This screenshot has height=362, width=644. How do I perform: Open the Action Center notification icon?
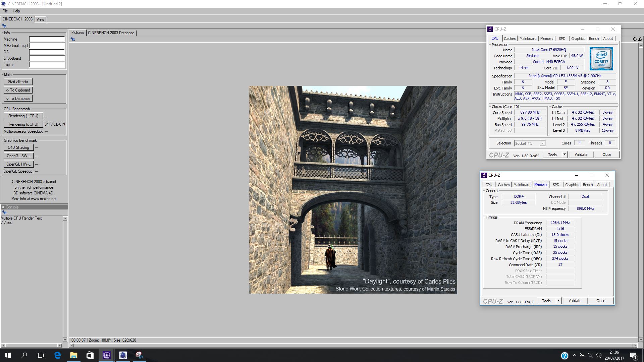click(x=633, y=355)
